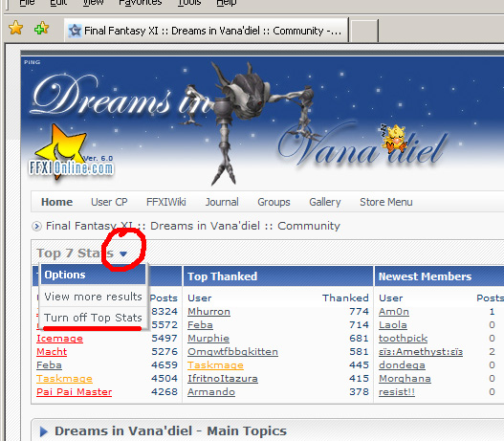Open Omgwtfbbqkitten's profile link

[232, 352]
